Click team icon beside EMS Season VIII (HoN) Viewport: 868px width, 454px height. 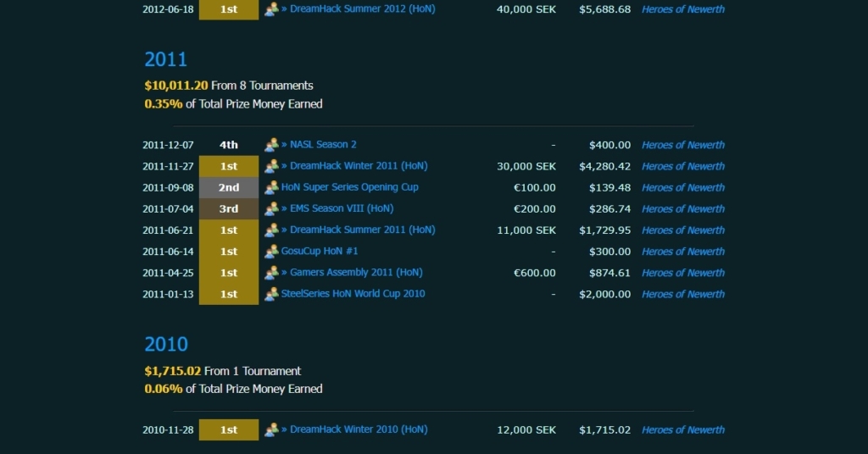[271, 209]
